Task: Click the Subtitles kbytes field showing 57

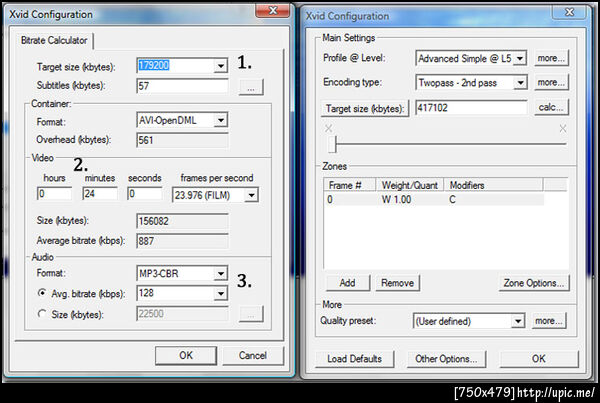Action: pyautogui.click(x=183, y=86)
